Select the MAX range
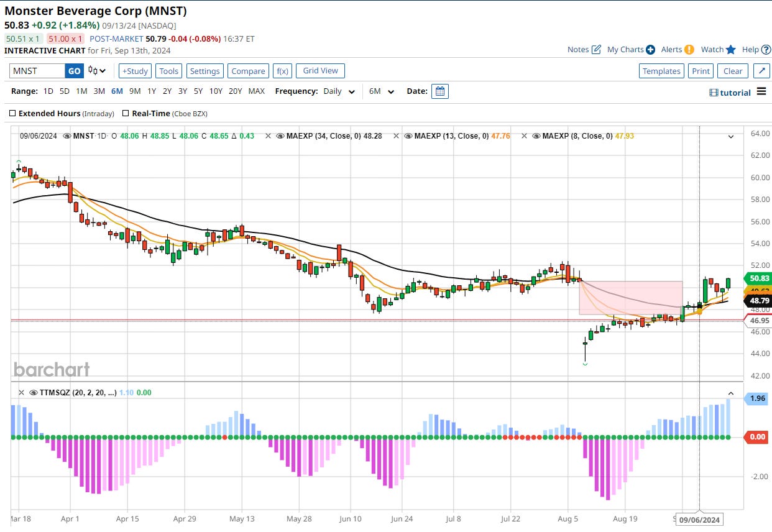This screenshot has width=772, height=532. click(256, 91)
